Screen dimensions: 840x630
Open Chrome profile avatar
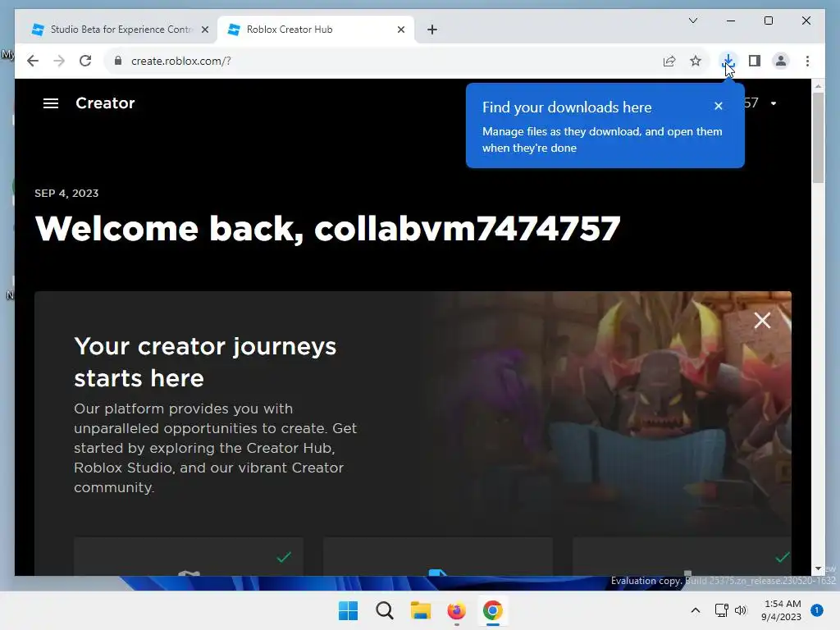click(x=781, y=61)
